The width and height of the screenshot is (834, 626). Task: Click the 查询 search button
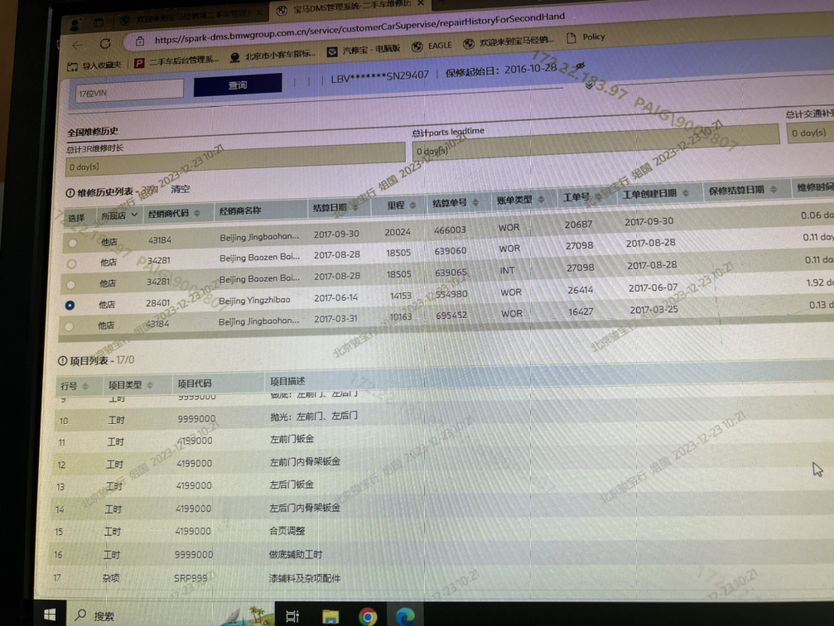pyautogui.click(x=238, y=85)
